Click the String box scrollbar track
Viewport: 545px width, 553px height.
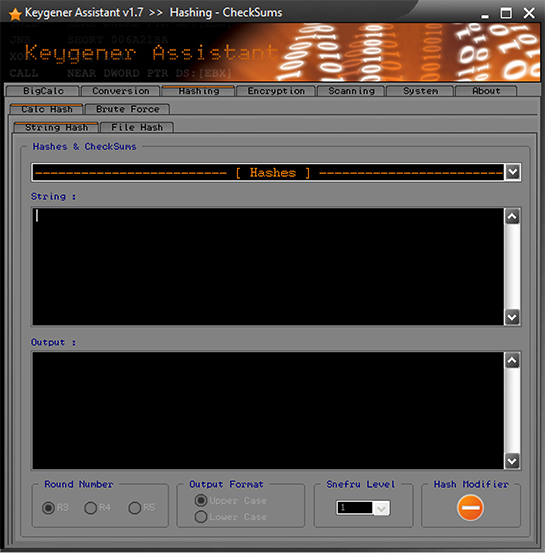click(512, 267)
